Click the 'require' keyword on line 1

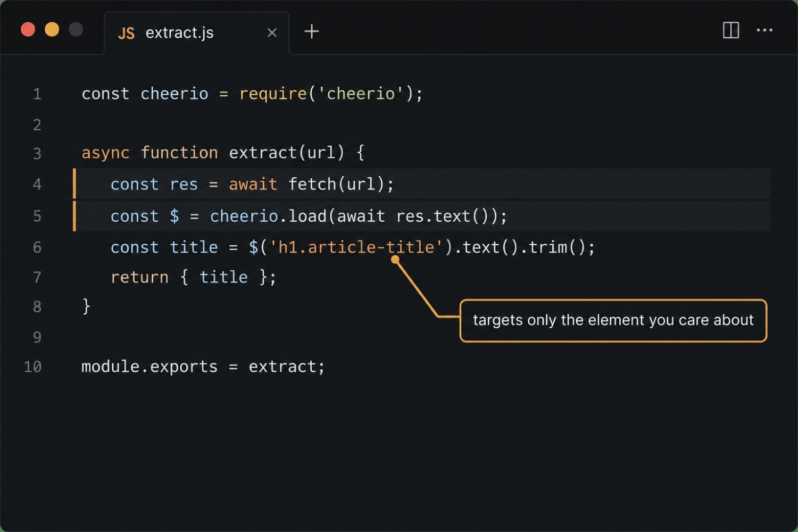pyautogui.click(x=273, y=94)
